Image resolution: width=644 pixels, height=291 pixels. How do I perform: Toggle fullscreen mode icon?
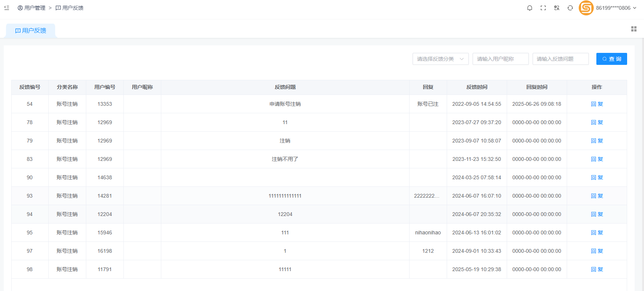click(x=543, y=8)
